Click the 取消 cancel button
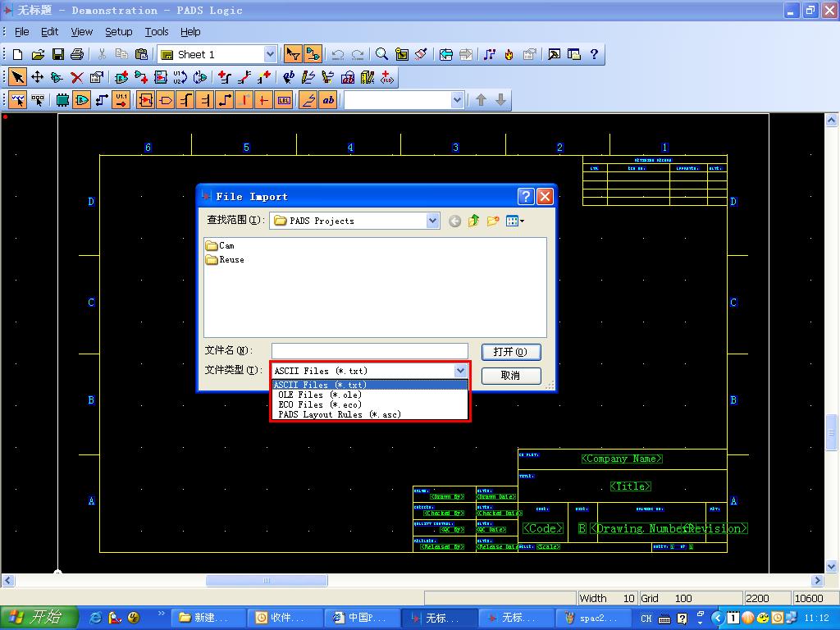 [510, 376]
